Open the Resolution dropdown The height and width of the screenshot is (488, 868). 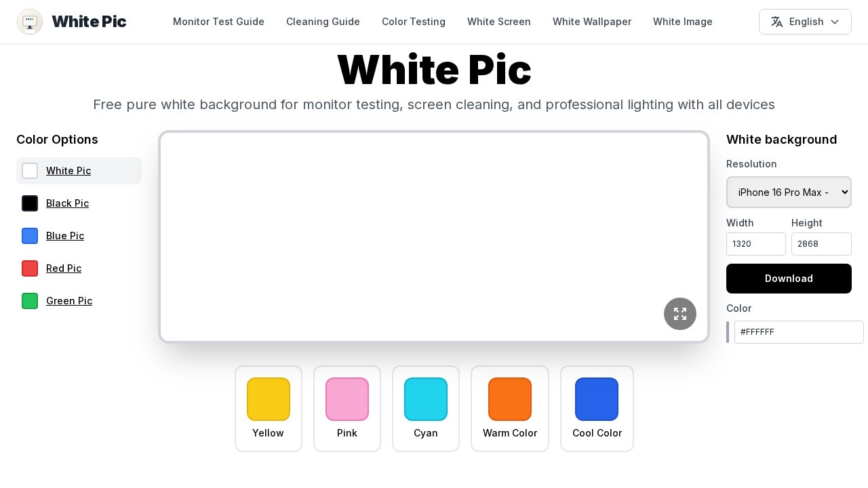point(789,192)
